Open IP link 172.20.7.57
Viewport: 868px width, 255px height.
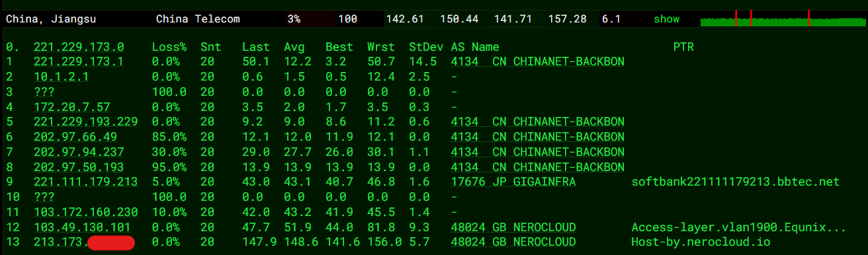coord(72,107)
